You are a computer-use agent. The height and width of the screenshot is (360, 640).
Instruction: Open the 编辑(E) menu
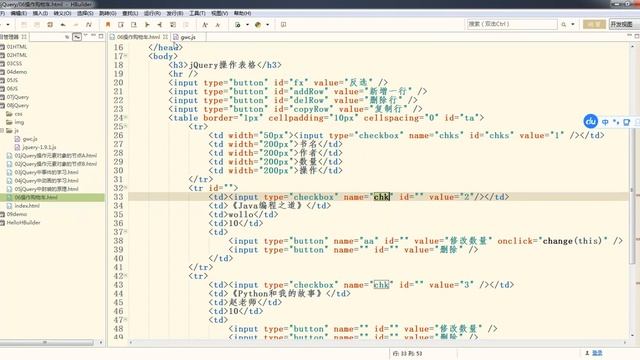(x=19, y=13)
